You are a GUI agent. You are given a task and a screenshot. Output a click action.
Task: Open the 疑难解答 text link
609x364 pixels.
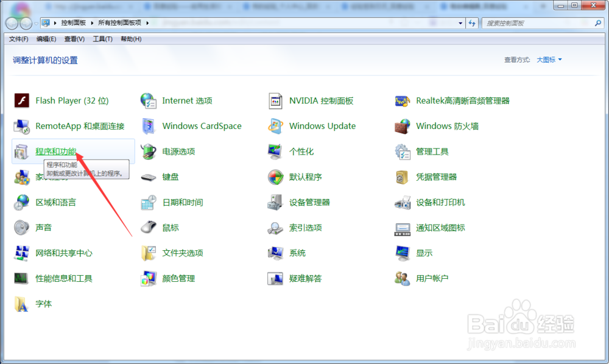point(305,278)
